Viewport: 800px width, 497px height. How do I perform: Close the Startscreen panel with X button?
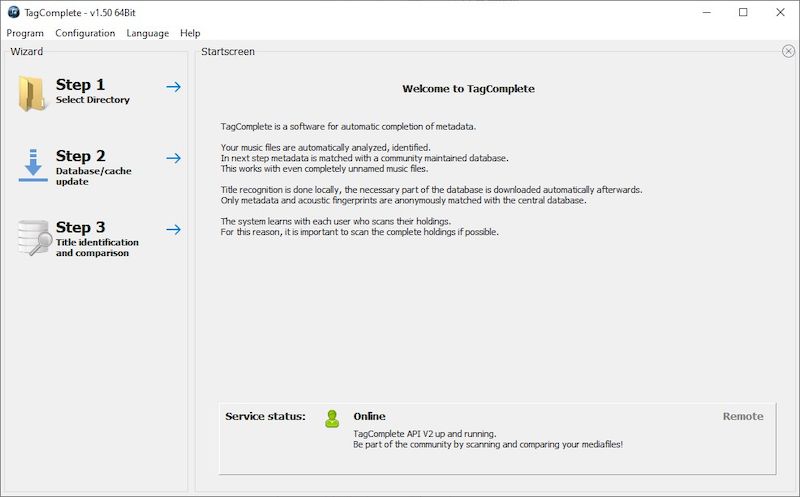click(x=789, y=51)
